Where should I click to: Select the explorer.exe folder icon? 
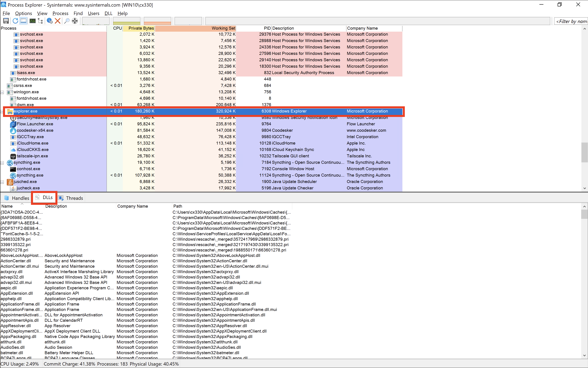(10, 111)
